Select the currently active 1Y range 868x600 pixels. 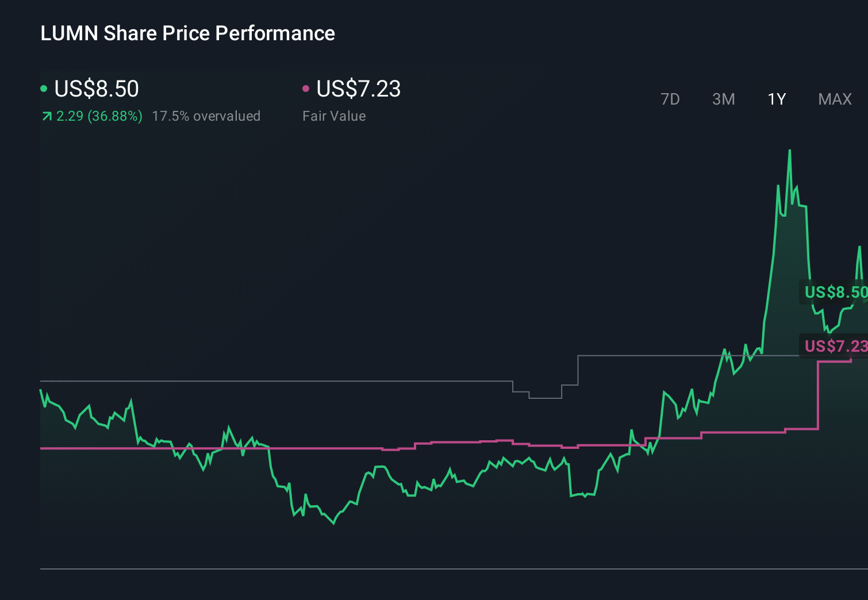click(776, 99)
